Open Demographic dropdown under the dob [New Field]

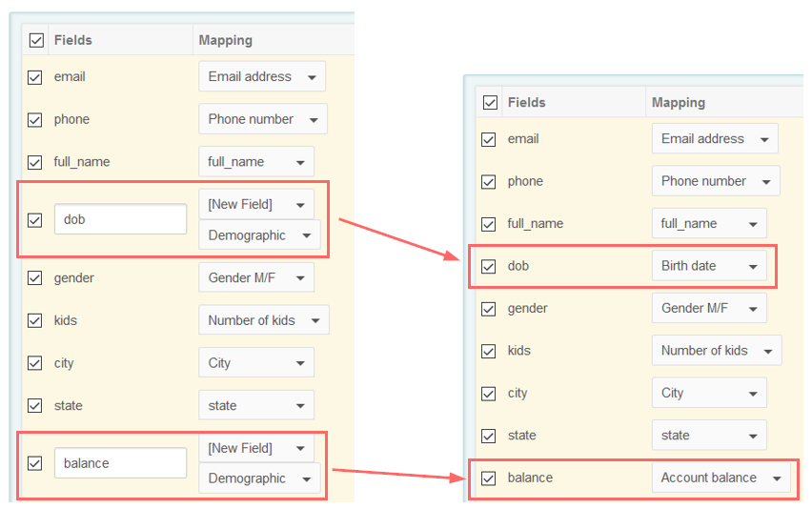[x=259, y=235]
